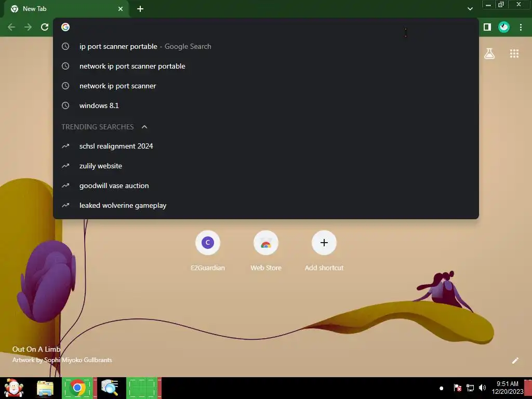Viewport: 532px width, 399px height.
Task: Open File Explorer from the taskbar
Action: (45, 388)
